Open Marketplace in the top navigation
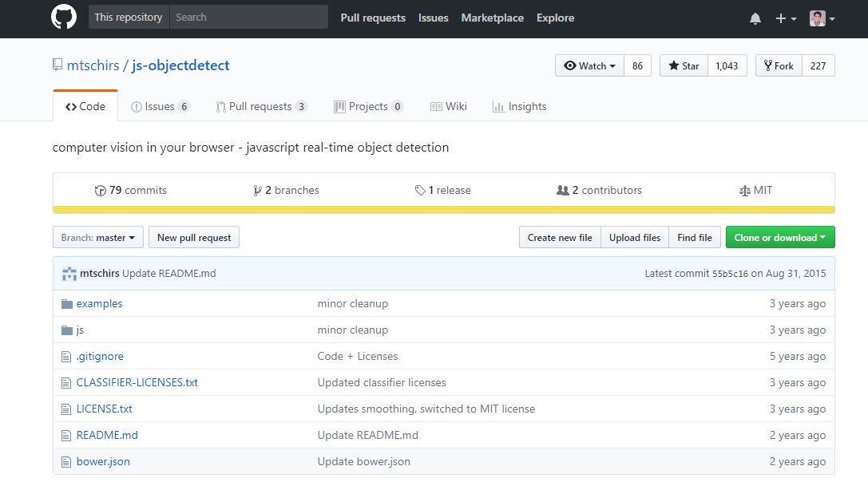Image resolution: width=868 pixels, height=482 pixels. tap(492, 18)
